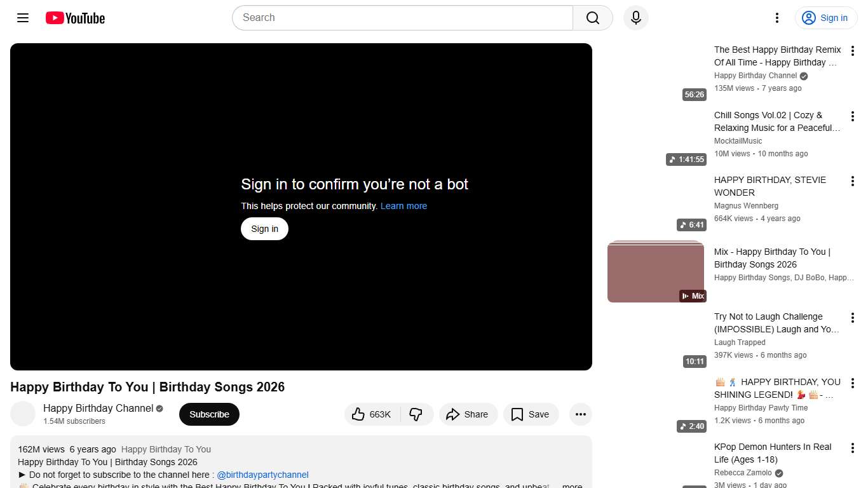
Task: Dislike the video with thumbs down
Action: click(416, 414)
